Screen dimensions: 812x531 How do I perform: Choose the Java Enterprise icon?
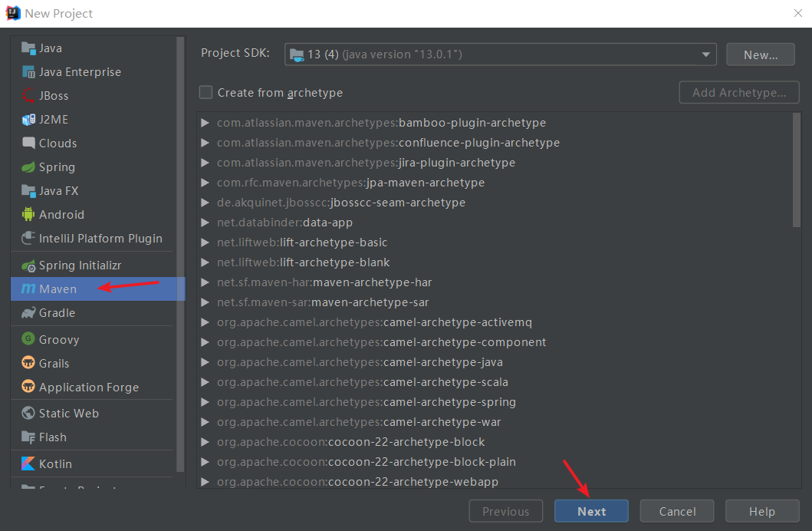[x=28, y=72]
